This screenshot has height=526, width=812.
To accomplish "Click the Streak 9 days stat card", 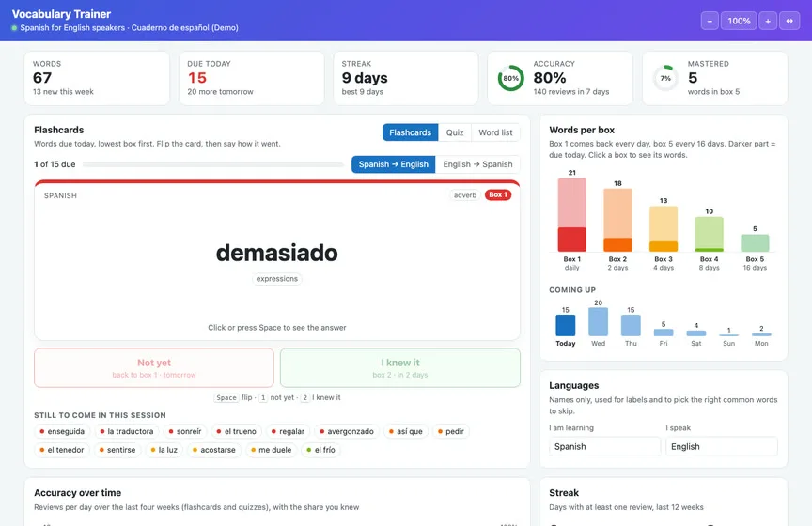I will click(x=405, y=78).
